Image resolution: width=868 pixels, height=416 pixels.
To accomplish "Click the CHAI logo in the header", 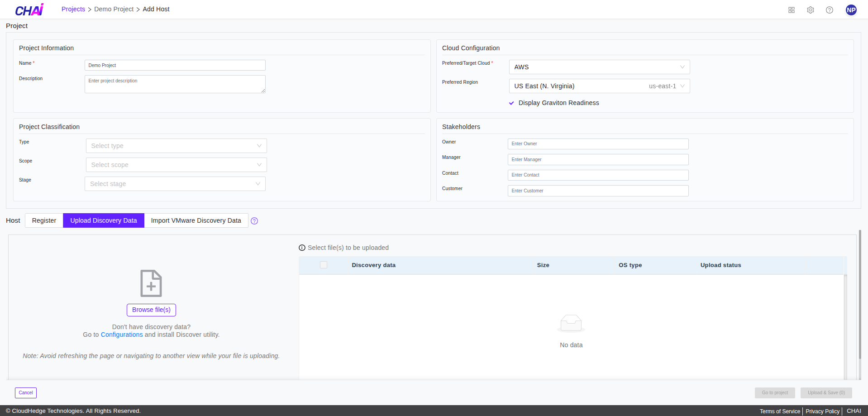I will coord(29,10).
